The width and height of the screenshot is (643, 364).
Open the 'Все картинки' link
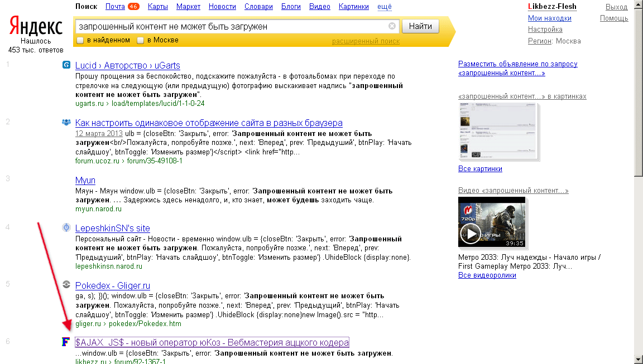pos(480,169)
